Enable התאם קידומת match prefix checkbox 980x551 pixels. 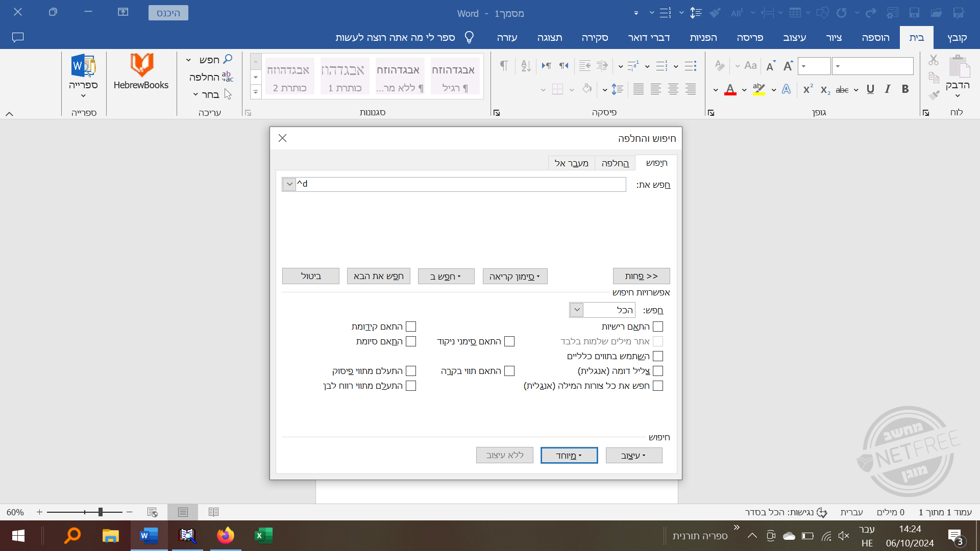411,327
